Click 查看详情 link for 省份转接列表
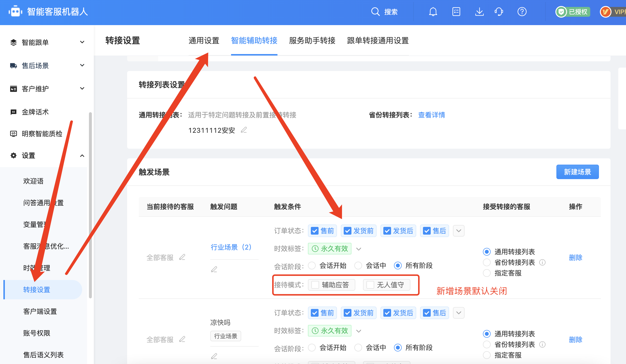The image size is (626, 364). click(x=432, y=115)
